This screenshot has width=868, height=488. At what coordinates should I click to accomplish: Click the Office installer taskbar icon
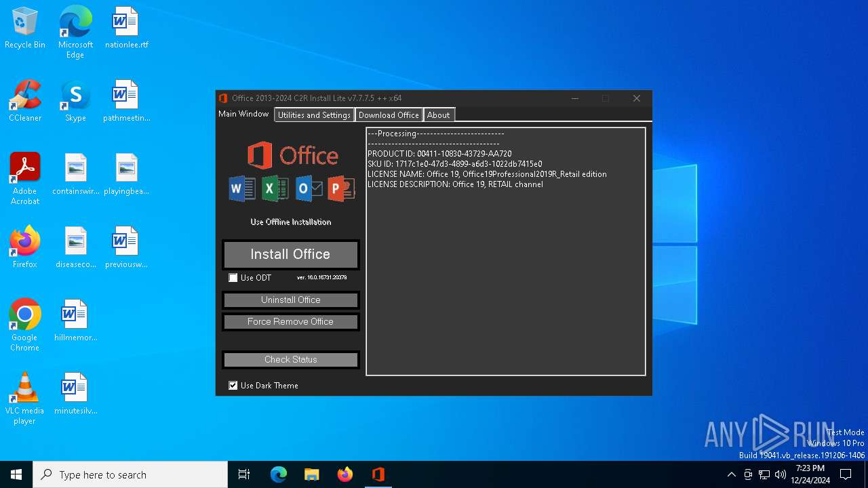[x=378, y=474]
